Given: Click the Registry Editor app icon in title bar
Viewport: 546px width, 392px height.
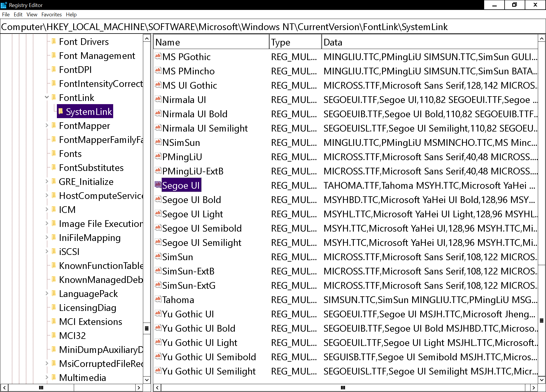Looking at the screenshot, I should pos(4,5).
